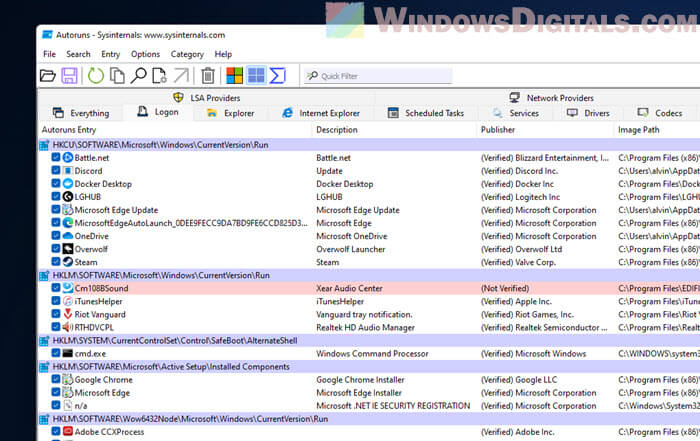The width and height of the screenshot is (700, 441).
Task: Click the Copy toolbar icon
Action: [117, 76]
